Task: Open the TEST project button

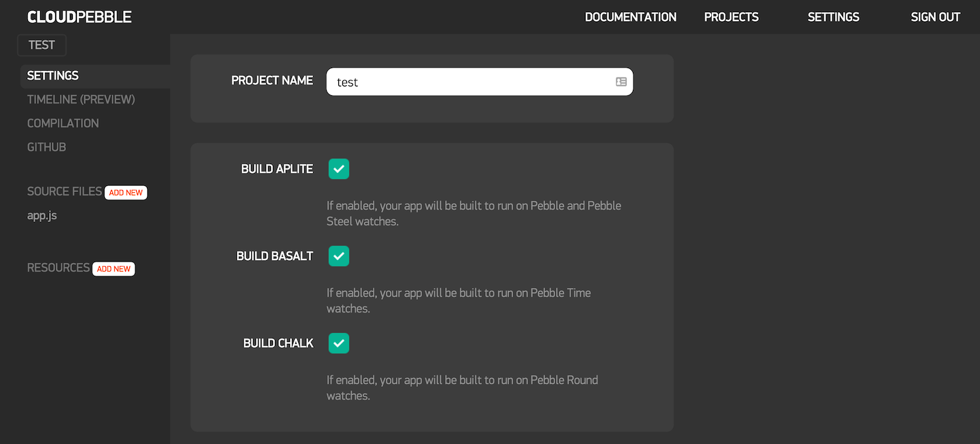Action: click(x=42, y=45)
